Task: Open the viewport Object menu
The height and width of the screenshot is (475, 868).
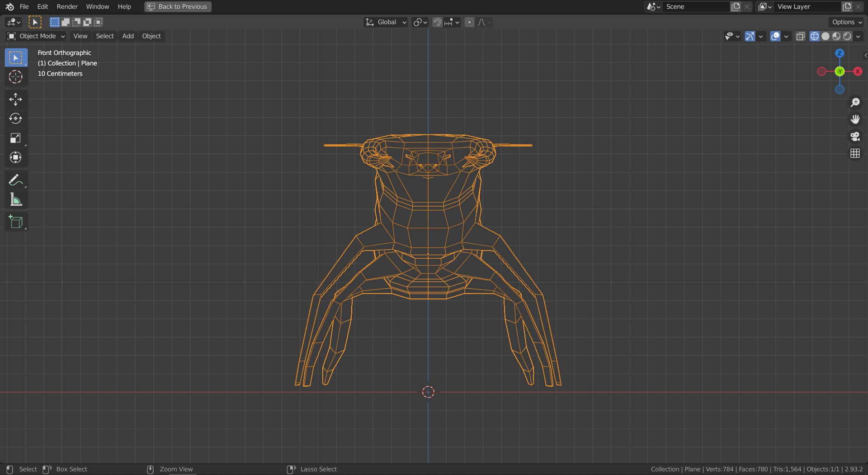Action: point(151,36)
